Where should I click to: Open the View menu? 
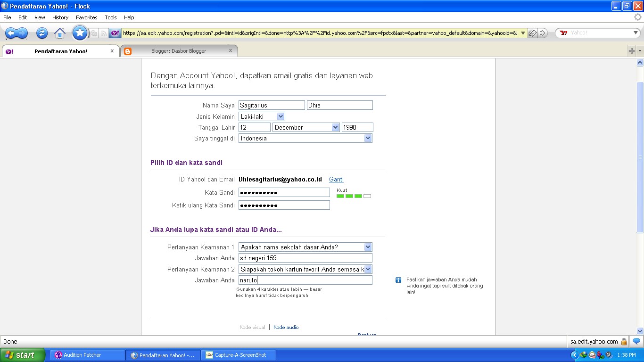pos(40,17)
